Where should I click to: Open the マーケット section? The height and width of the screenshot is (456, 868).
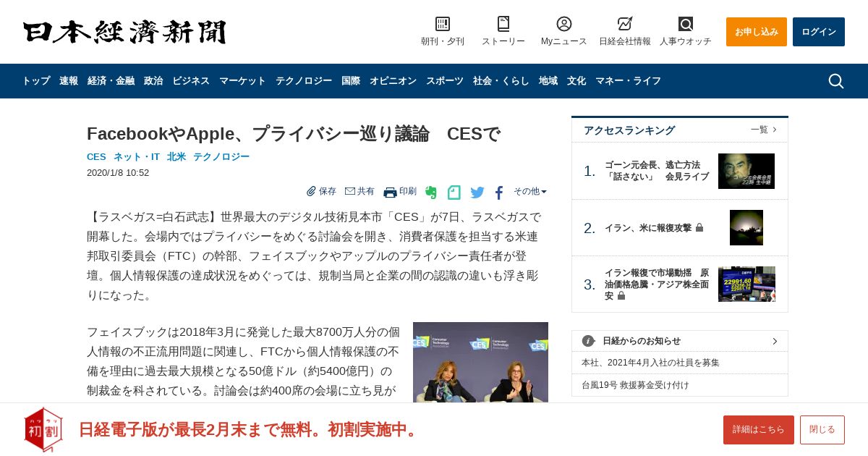[242, 81]
